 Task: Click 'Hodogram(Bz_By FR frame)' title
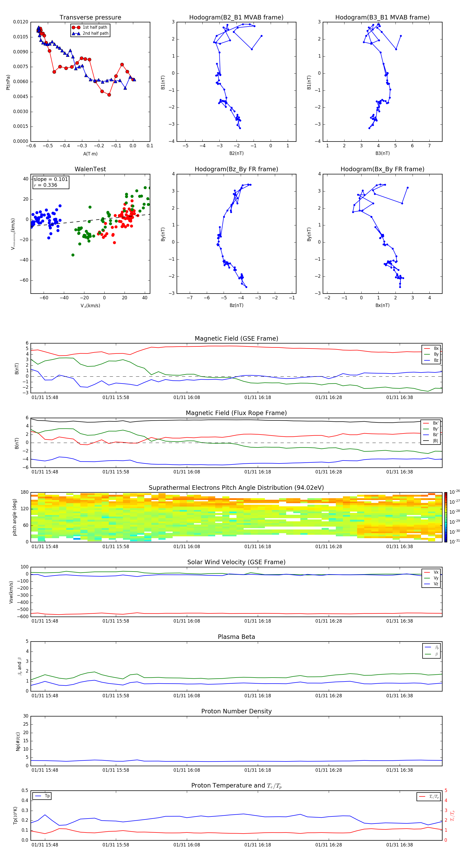236,169
